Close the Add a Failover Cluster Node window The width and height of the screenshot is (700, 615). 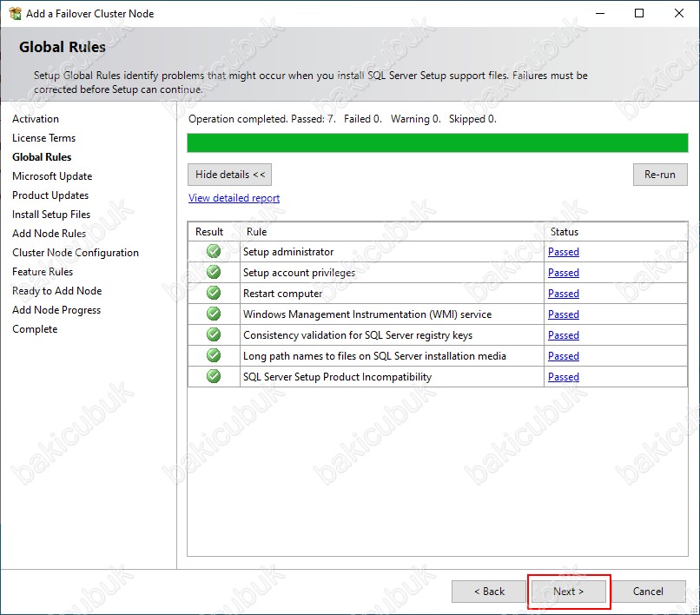coord(679,13)
